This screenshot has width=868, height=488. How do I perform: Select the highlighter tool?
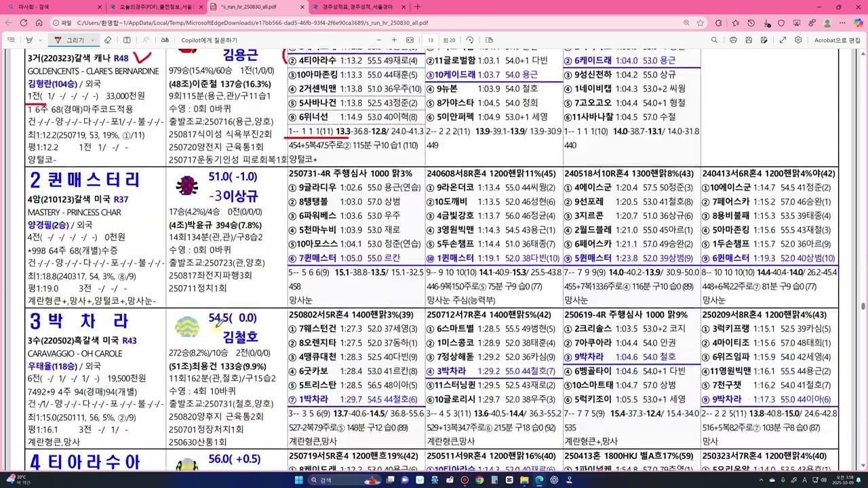pyautogui.click(x=29, y=40)
